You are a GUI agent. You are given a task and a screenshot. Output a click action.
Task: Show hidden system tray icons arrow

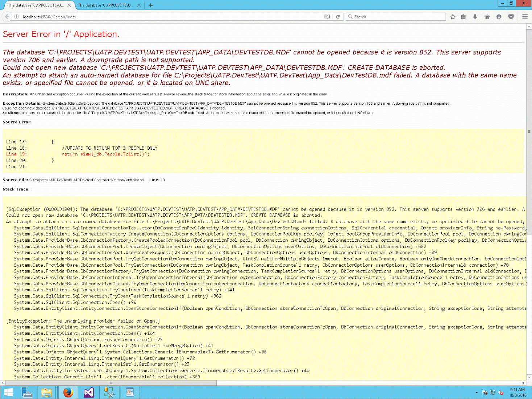[x=477, y=392]
